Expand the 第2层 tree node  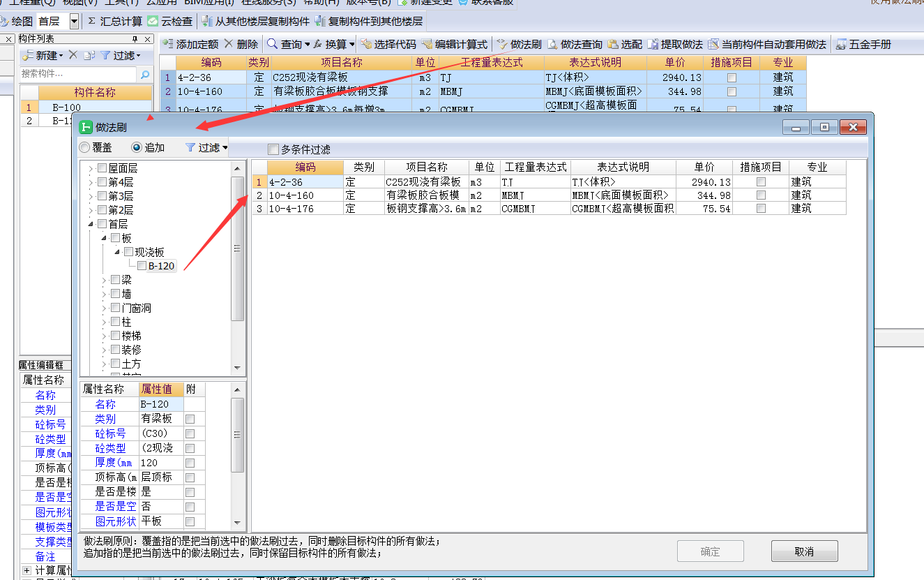(91, 210)
